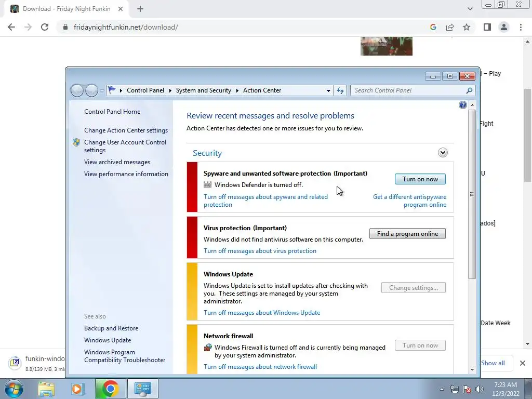This screenshot has width=532, height=399.
Task: Expand the arrow after Control Panel breadcrumb
Action: tap(170, 90)
